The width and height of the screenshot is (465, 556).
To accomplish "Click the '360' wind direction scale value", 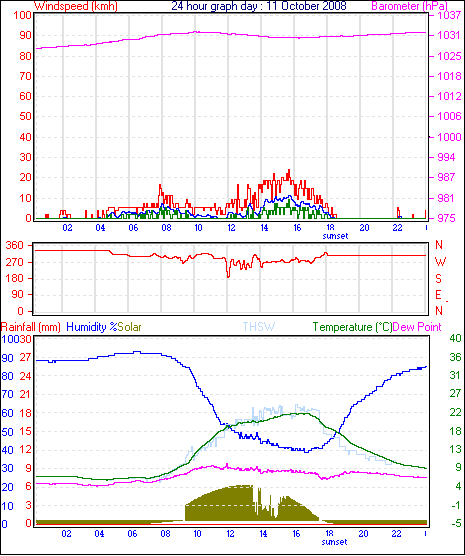I will 15,245.
